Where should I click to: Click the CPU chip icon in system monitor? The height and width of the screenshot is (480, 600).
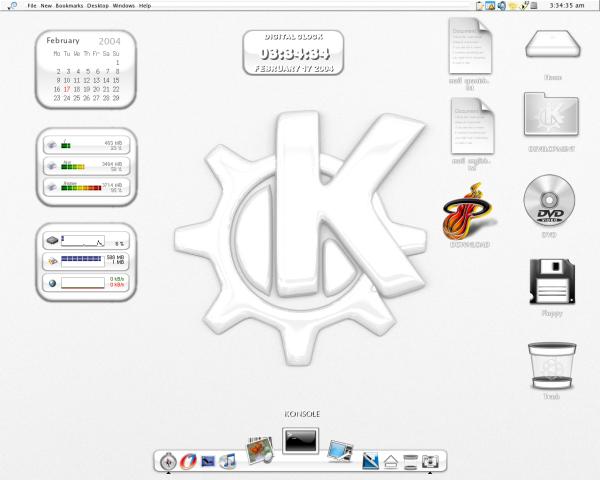click(x=52, y=240)
